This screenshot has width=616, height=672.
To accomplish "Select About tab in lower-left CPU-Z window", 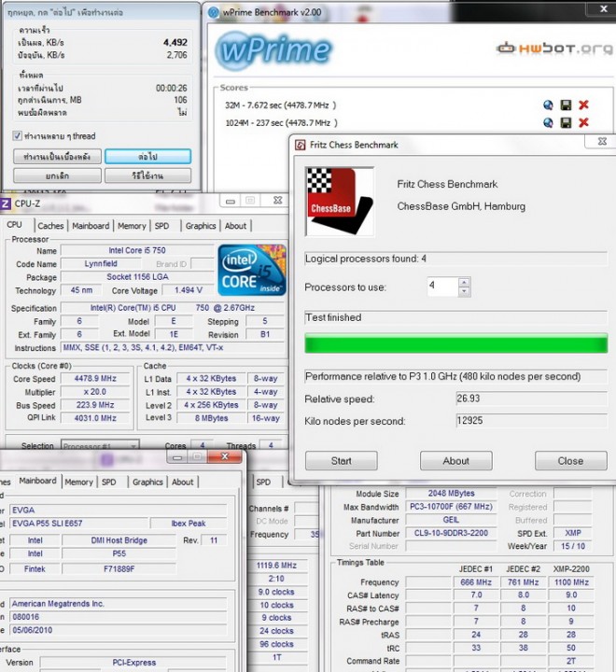I will coord(183,483).
